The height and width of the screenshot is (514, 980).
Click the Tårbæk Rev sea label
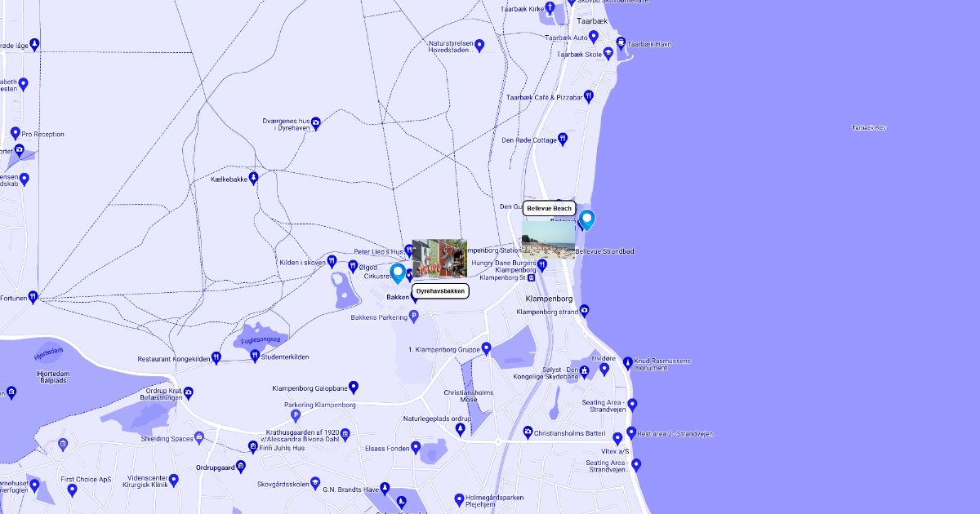pyautogui.click(x=869, y=128)
